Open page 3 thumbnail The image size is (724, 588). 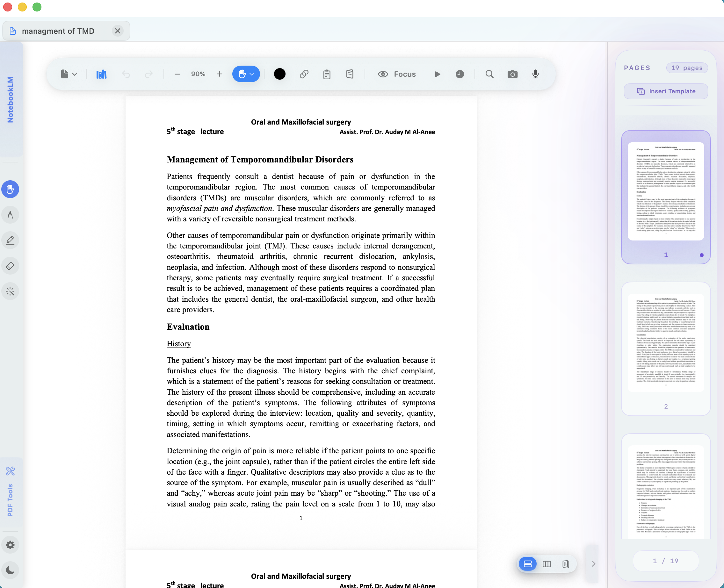pos(666,486)
